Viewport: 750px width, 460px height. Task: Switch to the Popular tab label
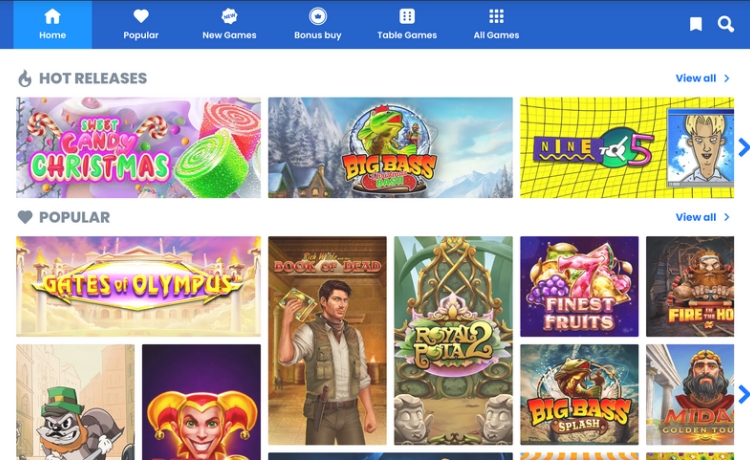coord(141,35)
